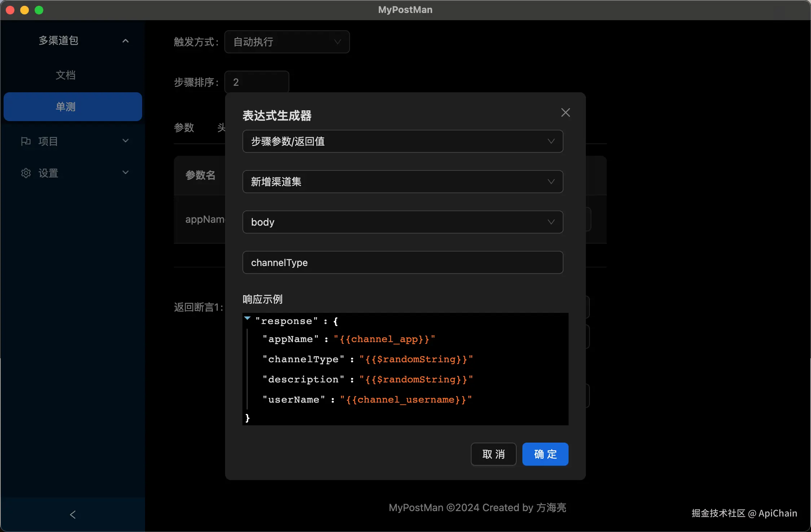Switch to the 参数 tab
811x532 pixels.
coord(184,128)
